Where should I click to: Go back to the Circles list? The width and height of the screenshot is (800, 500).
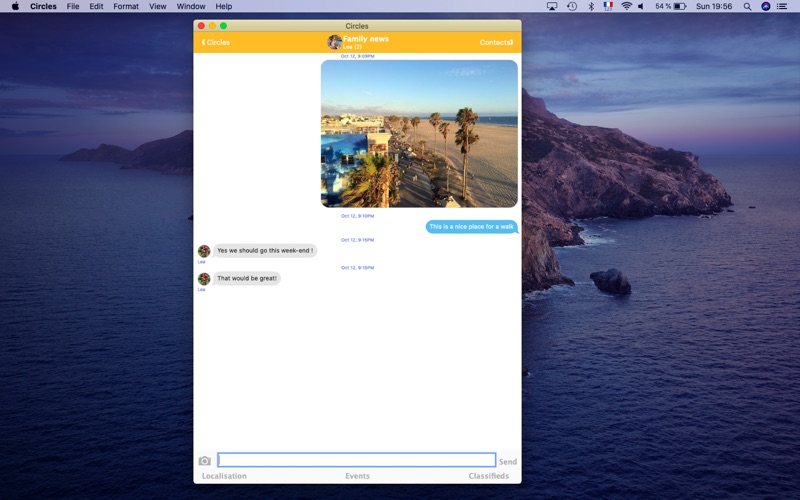216,42
